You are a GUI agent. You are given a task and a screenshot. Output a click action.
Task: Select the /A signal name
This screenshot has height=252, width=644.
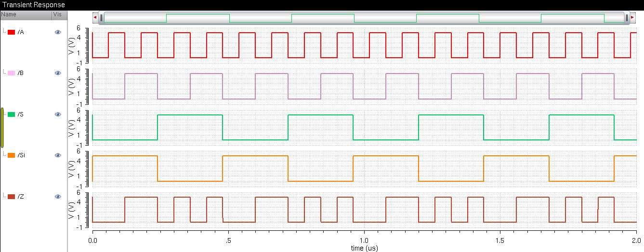click(x=21, y=32)
